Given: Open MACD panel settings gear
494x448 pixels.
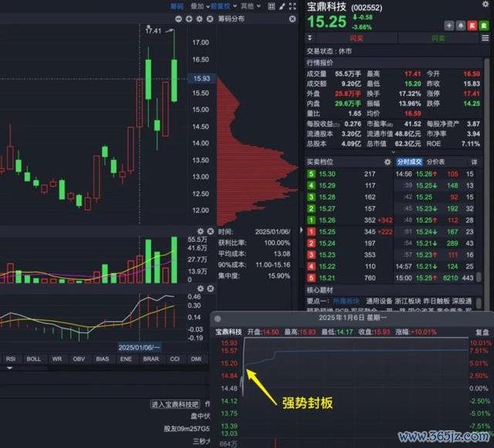Looking at the screenshot, I should pos(201,288).
